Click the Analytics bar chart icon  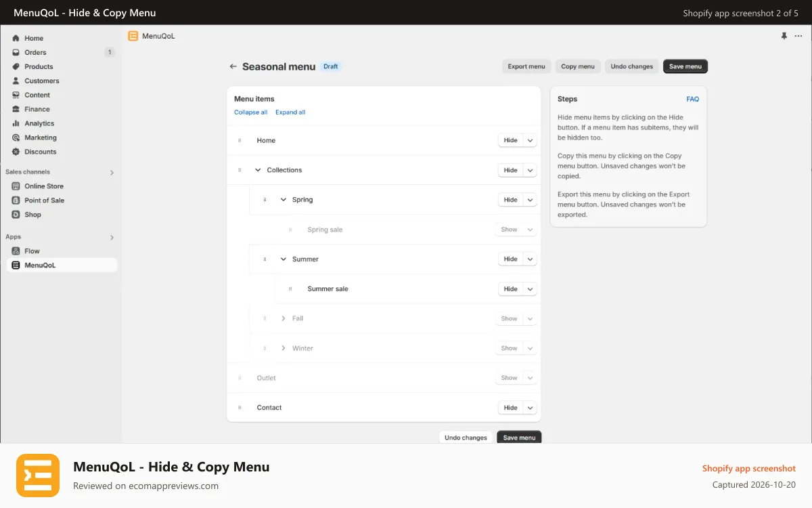[16, 123]
